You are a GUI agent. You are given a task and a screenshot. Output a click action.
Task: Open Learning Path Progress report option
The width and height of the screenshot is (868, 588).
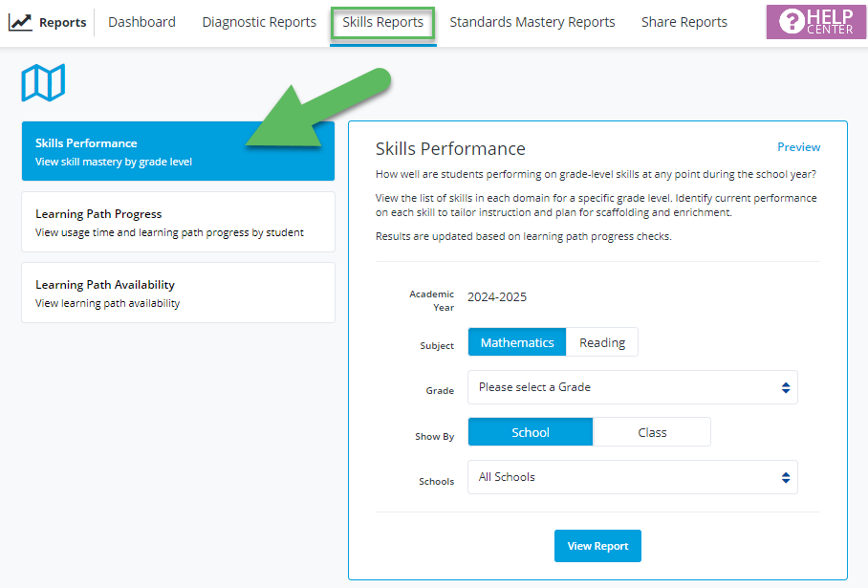click(178, 222)
